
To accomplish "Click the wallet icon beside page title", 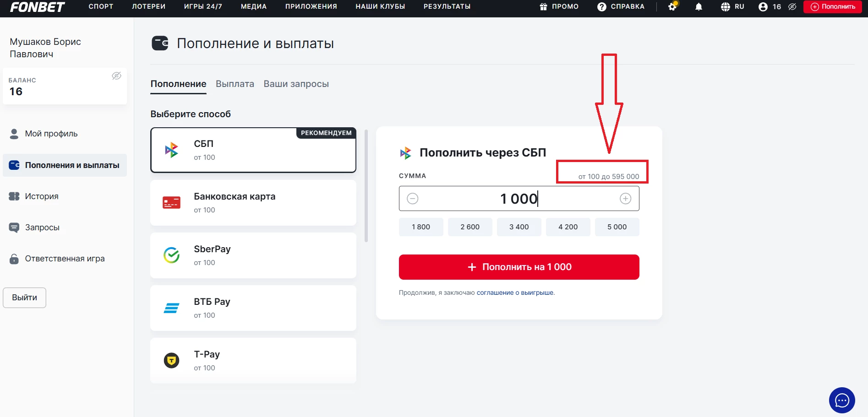I will (160, 43).
